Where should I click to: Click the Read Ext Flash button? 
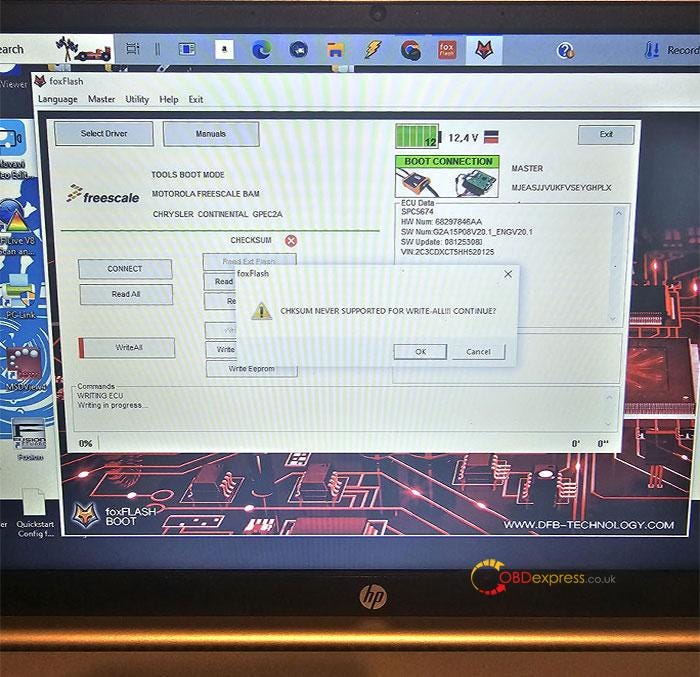pos(249,261)
